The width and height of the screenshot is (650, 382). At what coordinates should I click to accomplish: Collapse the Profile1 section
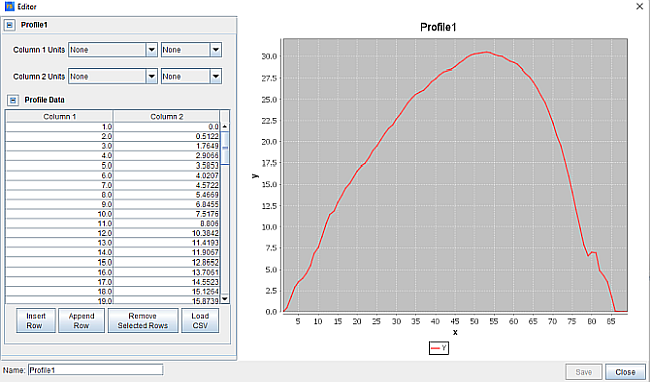[x=9, y=25]
